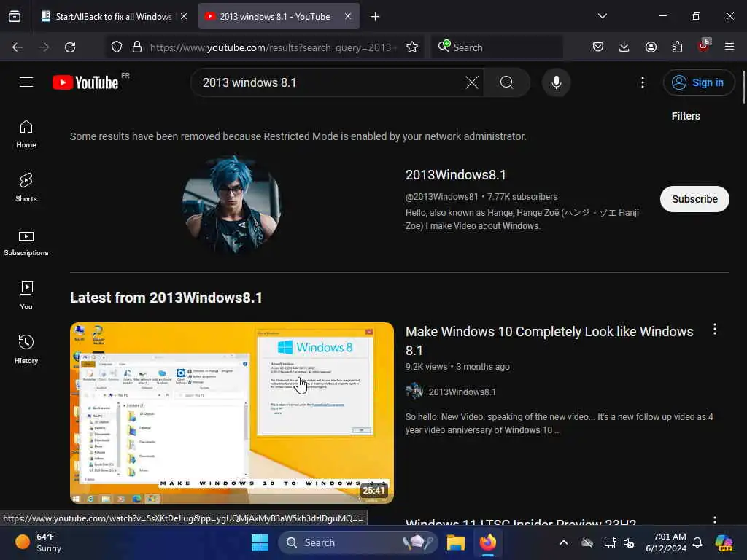Grab the page vertical scrollbar
This screenshot has width=747, height=560.
click(x=744, y=87)
